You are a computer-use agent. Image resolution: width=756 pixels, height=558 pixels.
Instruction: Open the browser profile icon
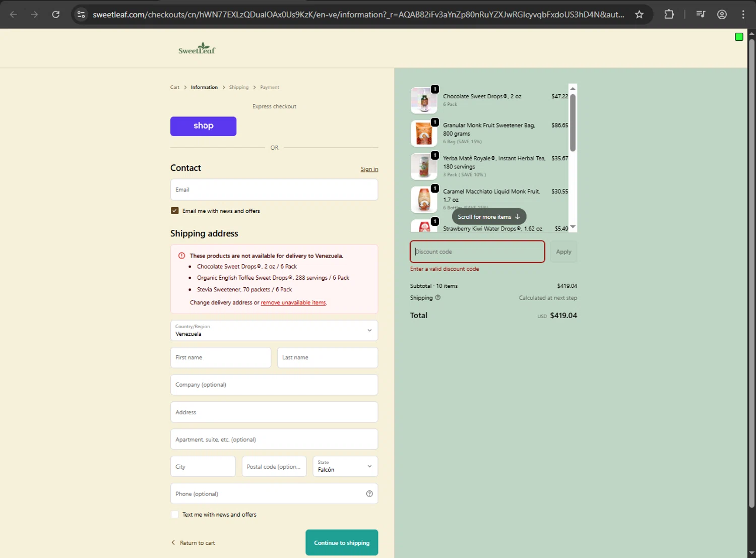click(722, 14)
